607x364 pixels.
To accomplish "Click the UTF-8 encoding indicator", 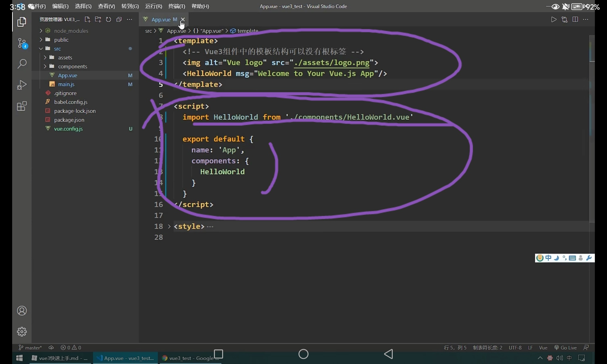I will pyautogui.click(x=515, y=348).
